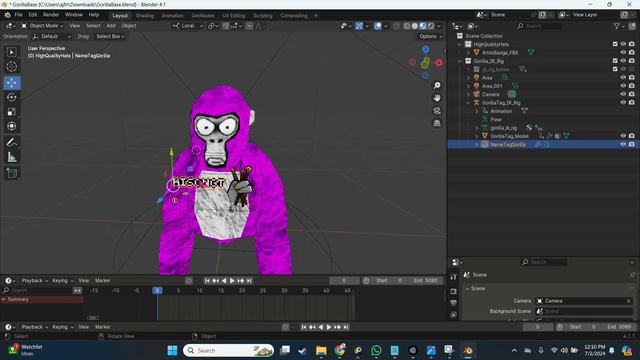Expand the NameTagGorilla tree item
Viewport: 640px width, 360px height.
[477, 144]
